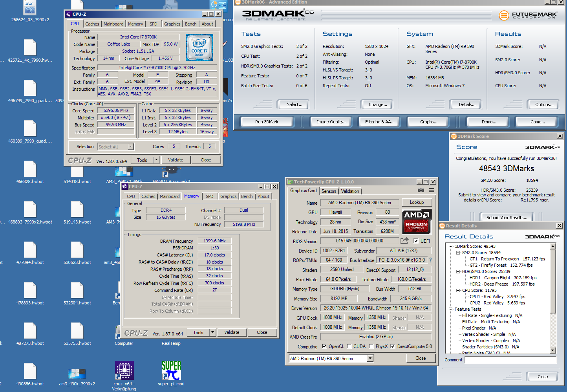
Task: Click Select tests button in 3DMark
Action: click(x=294, y=104)
